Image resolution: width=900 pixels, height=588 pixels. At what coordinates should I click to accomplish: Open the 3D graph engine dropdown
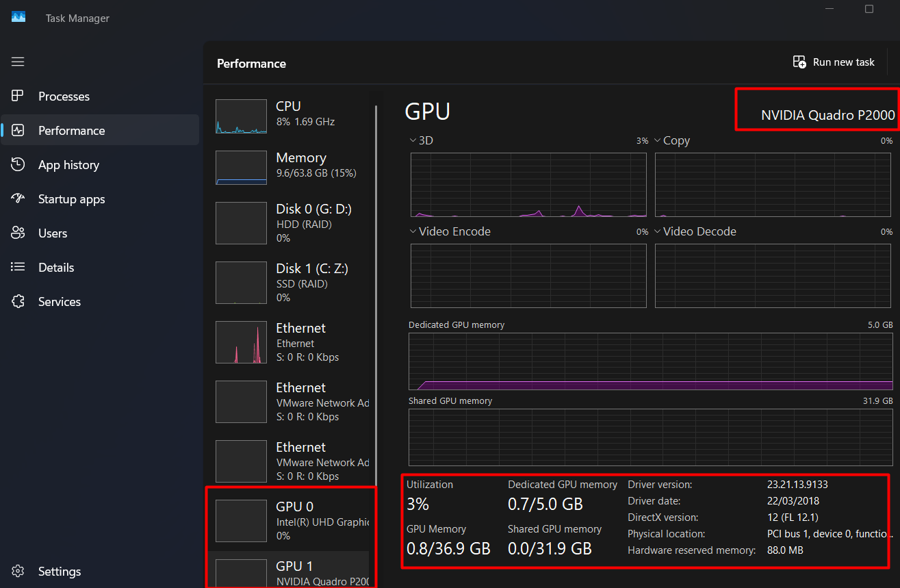(x=413, y=140)
